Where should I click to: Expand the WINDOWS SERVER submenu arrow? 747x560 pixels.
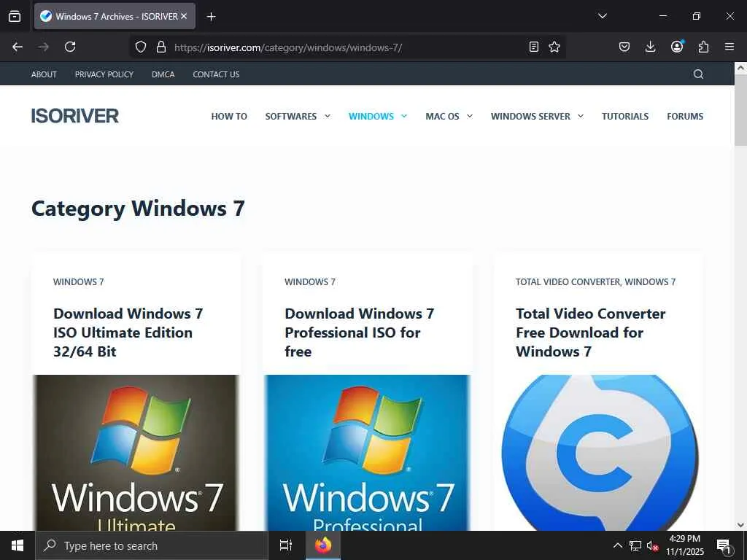(581, 116)
